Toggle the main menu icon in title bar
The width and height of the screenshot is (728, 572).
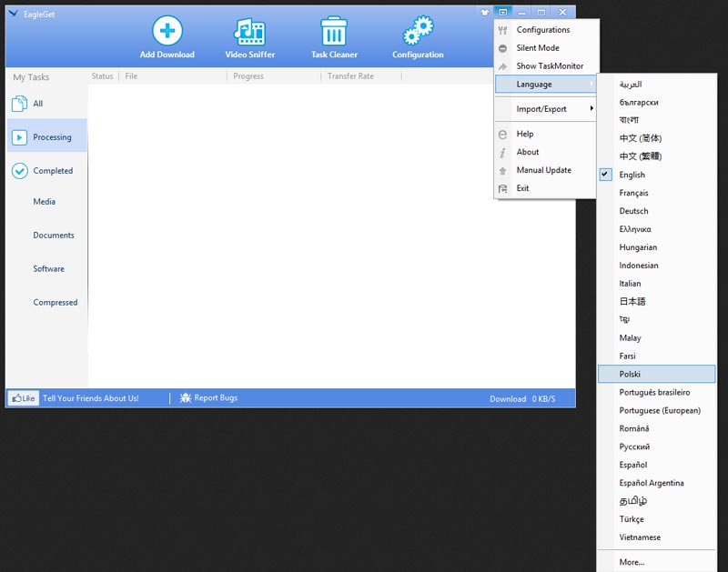coord(503,12)
